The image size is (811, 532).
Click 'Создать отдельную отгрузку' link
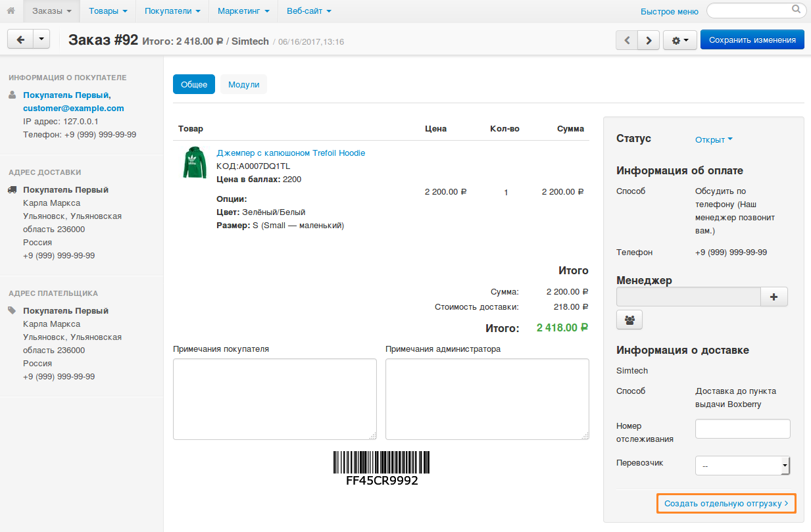(725, 504)
